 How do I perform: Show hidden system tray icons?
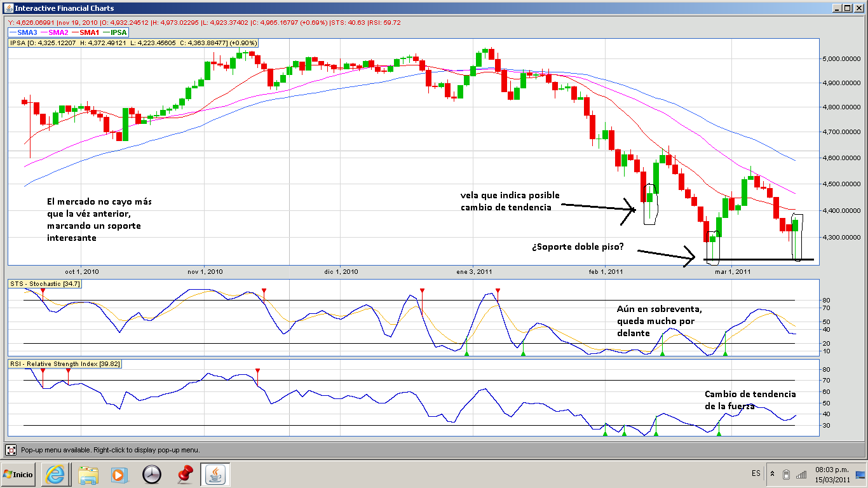[772, 474]
